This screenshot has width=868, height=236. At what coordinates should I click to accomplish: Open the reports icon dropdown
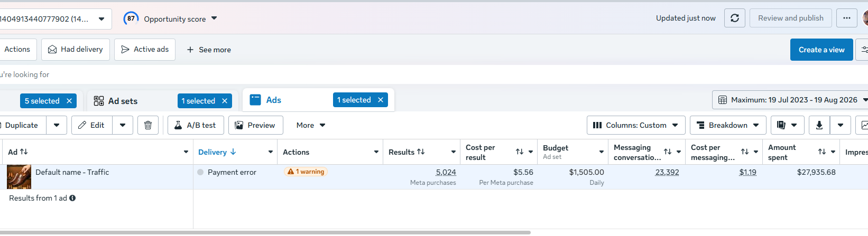(787, 125)
